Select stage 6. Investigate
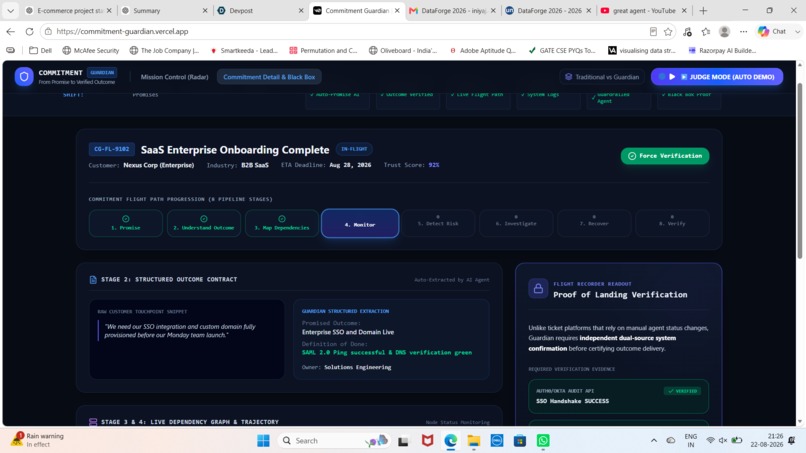 coord(516,223)
